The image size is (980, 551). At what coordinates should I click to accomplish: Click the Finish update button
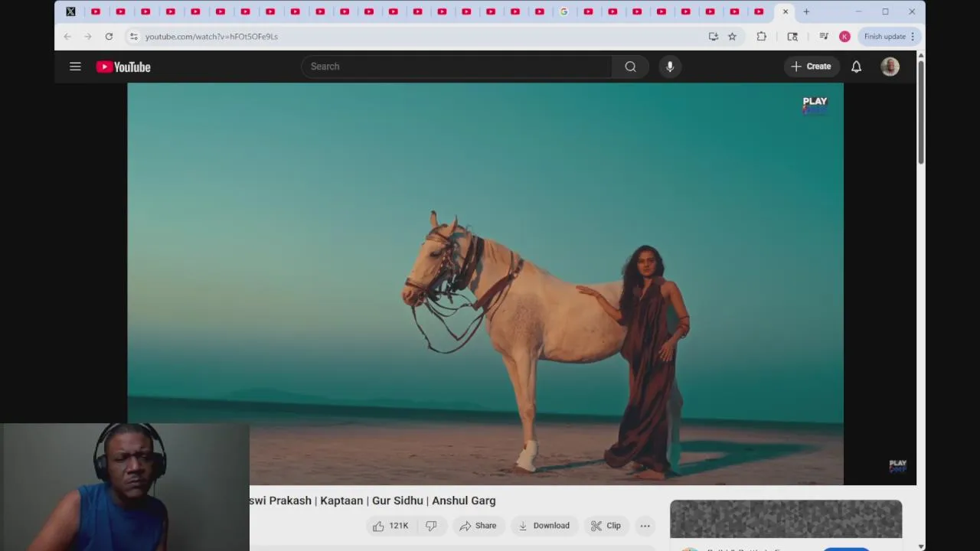[x=889, y=36]
